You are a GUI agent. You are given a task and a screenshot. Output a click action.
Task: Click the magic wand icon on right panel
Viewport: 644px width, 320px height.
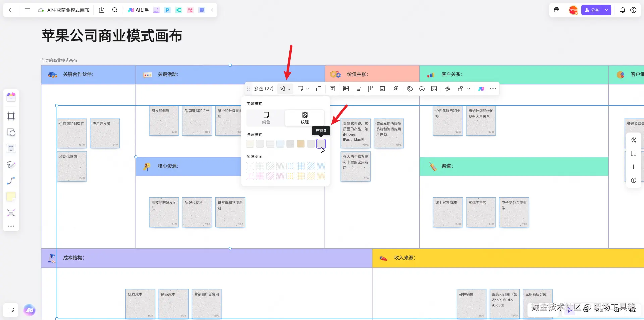click(x=633, y=140)
